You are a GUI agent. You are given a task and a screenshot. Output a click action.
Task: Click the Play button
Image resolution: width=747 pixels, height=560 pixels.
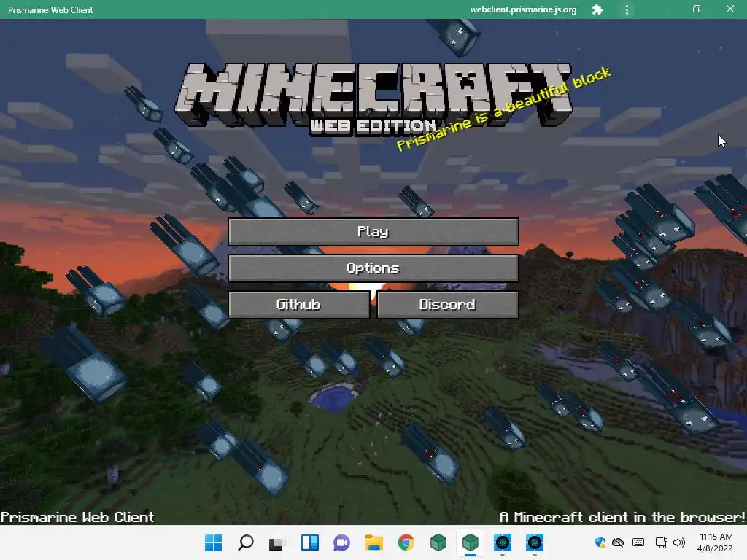tap(373, 232)
